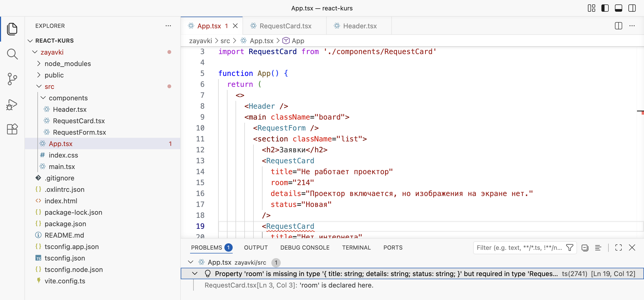Maximize the bottom panel size

[619, 247]
